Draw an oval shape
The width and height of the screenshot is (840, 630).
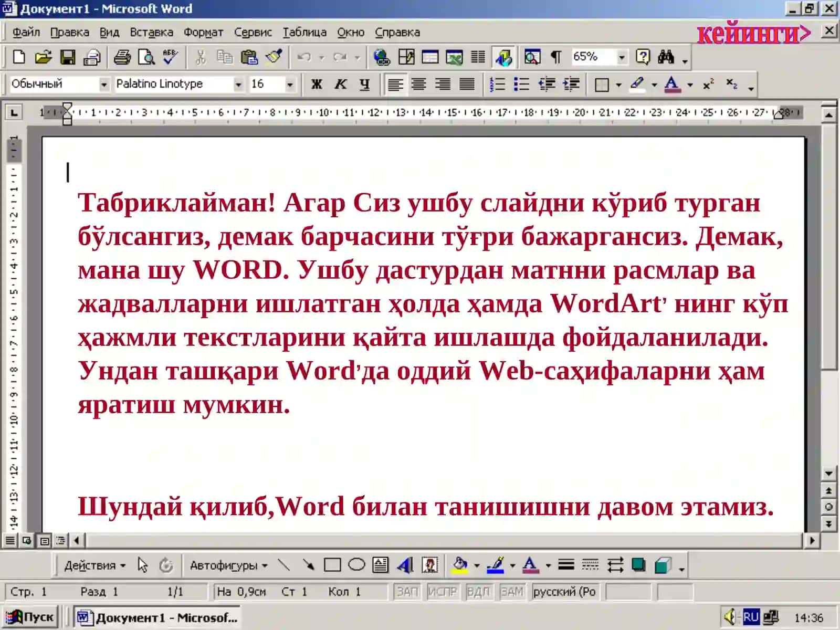(356, 565)
